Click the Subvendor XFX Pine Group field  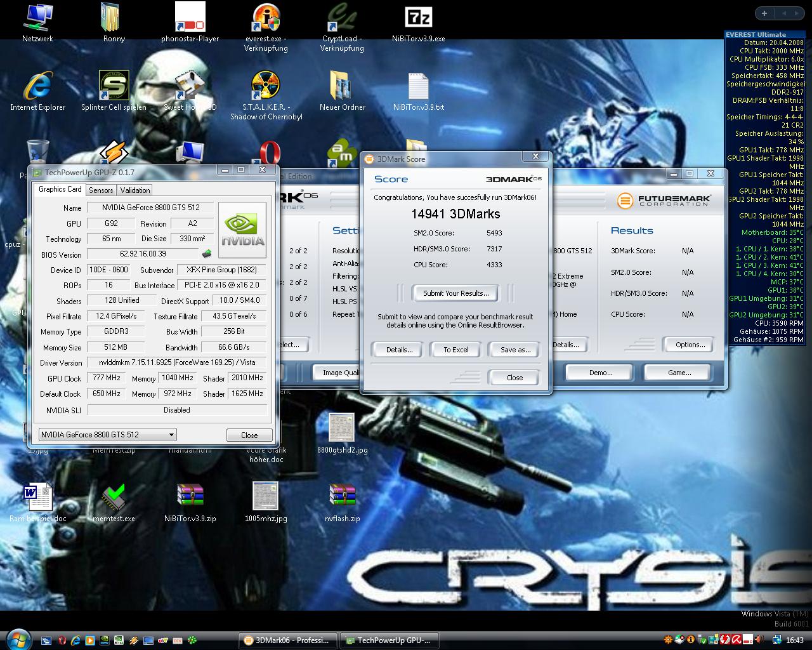(222, 270)
